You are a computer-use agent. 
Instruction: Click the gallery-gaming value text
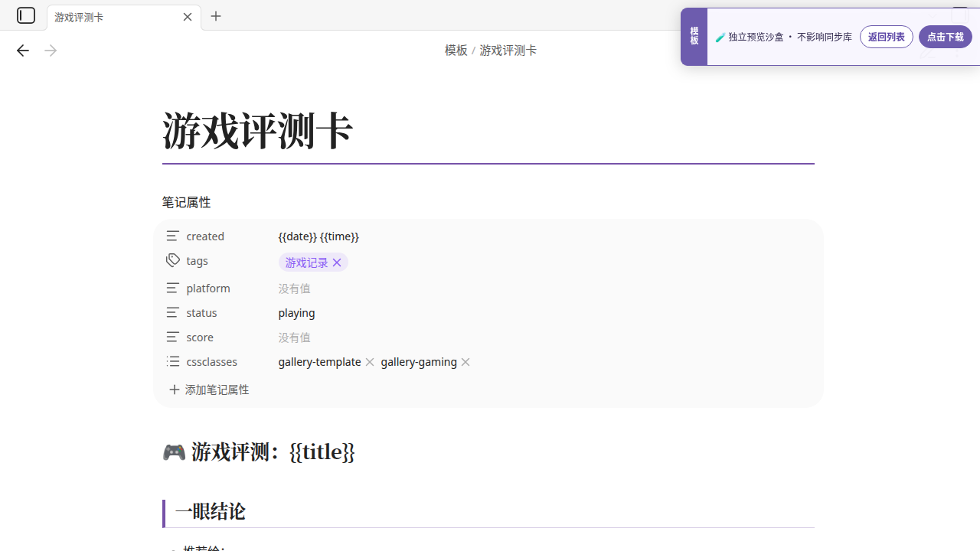click(419, 362)
